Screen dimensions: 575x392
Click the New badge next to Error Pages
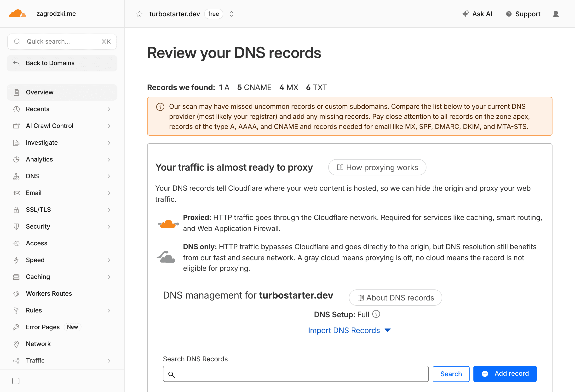pos(73,327)
